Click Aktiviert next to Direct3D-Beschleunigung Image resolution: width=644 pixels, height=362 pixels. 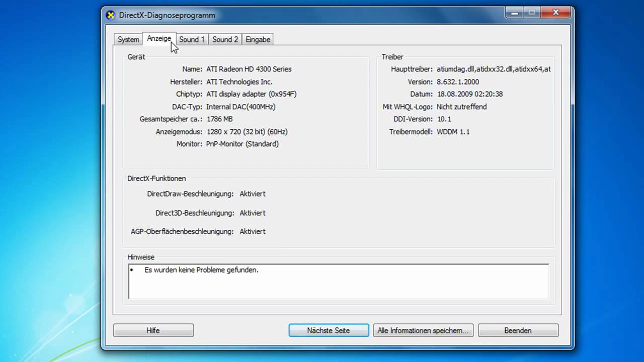[253, 213]
